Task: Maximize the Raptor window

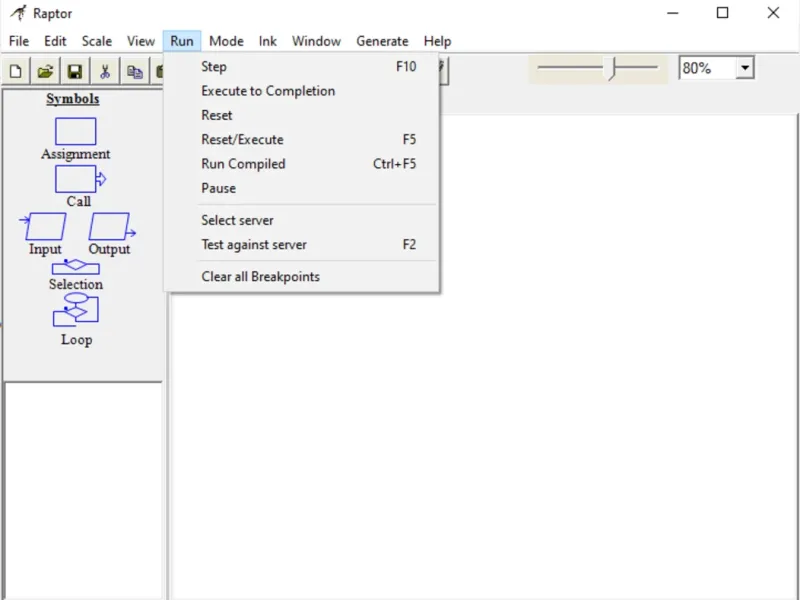Action: tap(722, 13)
